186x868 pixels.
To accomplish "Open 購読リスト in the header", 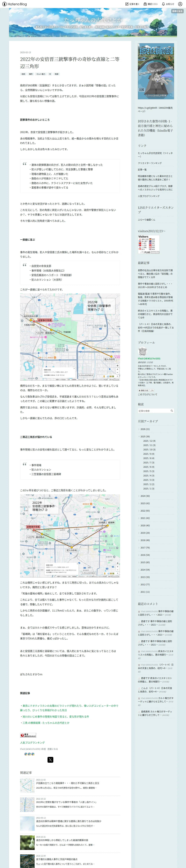I will tap(151, 4).
